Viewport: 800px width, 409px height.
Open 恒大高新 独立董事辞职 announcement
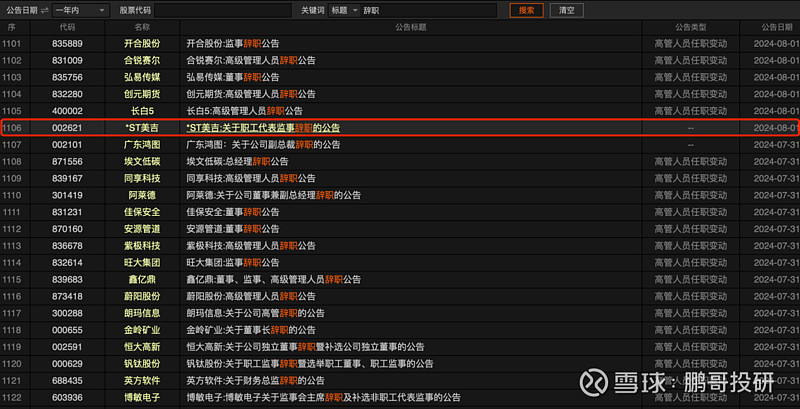(306, 347)
